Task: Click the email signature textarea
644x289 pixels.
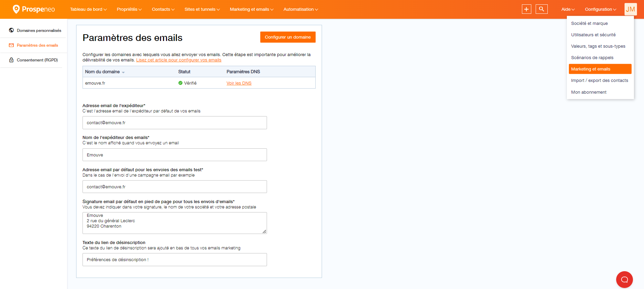Action: pos(175,223)
